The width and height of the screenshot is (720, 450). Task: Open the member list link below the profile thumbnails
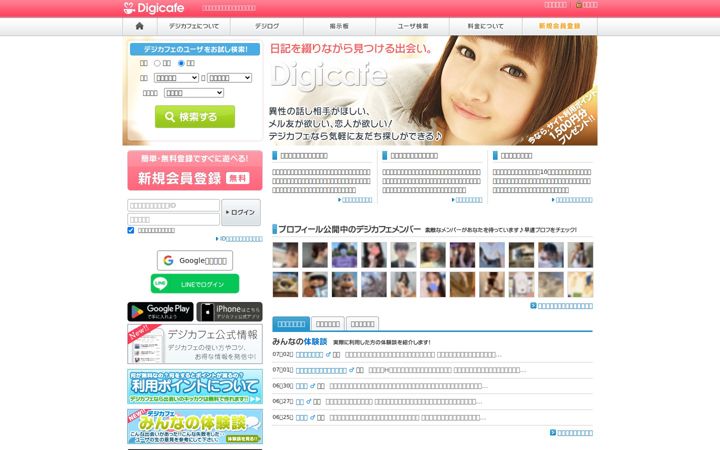[x=565, y=306]
